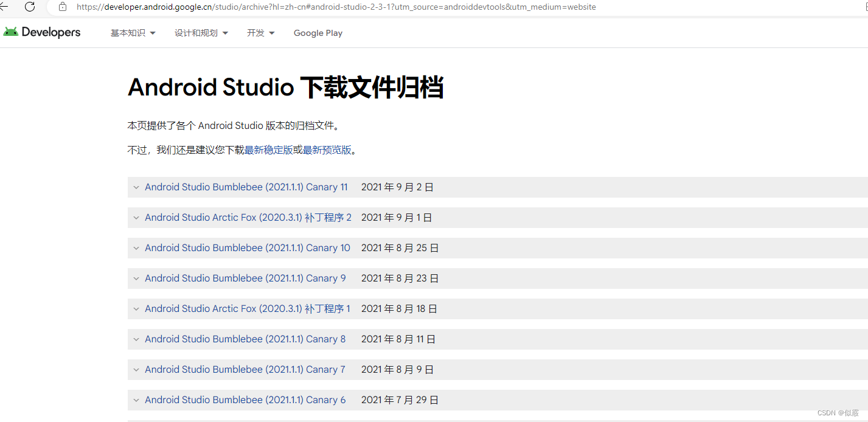Image resolution: width=868 pixels, height=422 pixels.
Task: Expand chevron for Bumblebee Canary 11
Action: click(136, 187)
